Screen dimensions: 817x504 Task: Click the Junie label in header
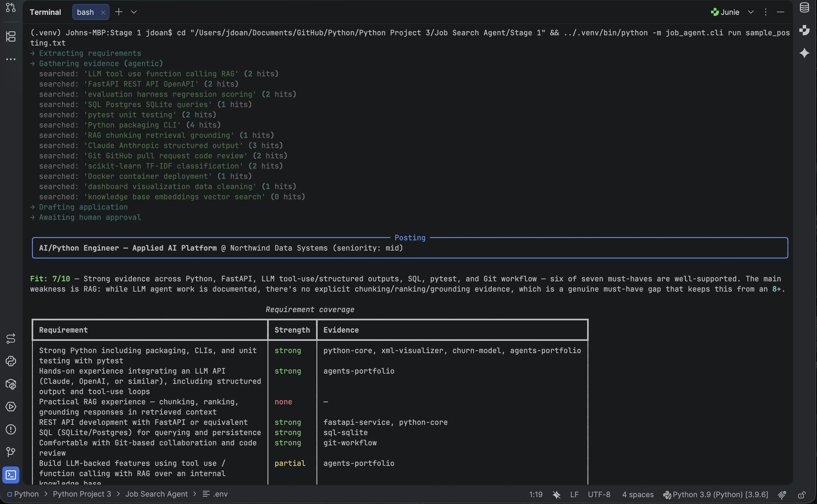point(730,12)
